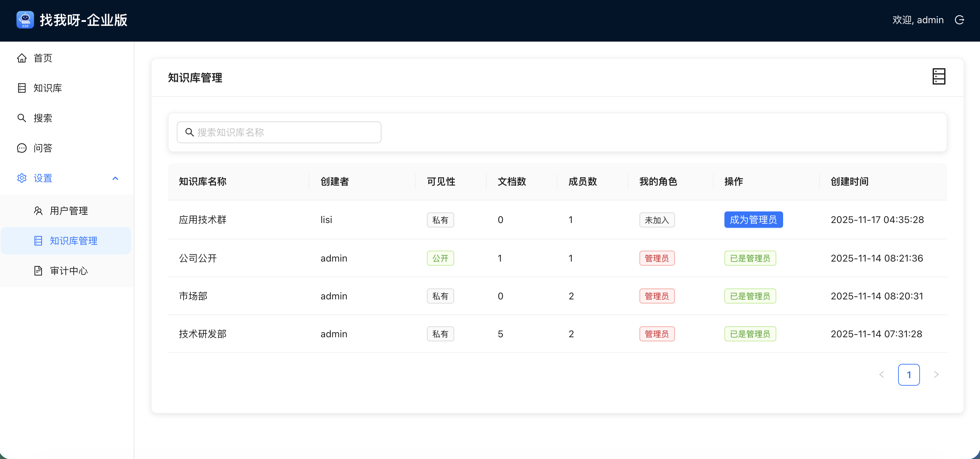Click the home icon beside 首页
This screenshot has height=459, width=980.
(22, 58)
